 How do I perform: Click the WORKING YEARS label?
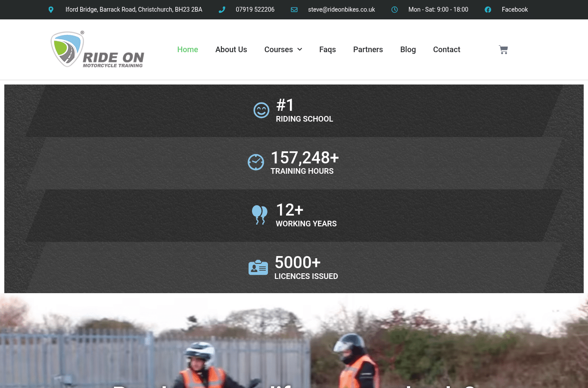306,224
